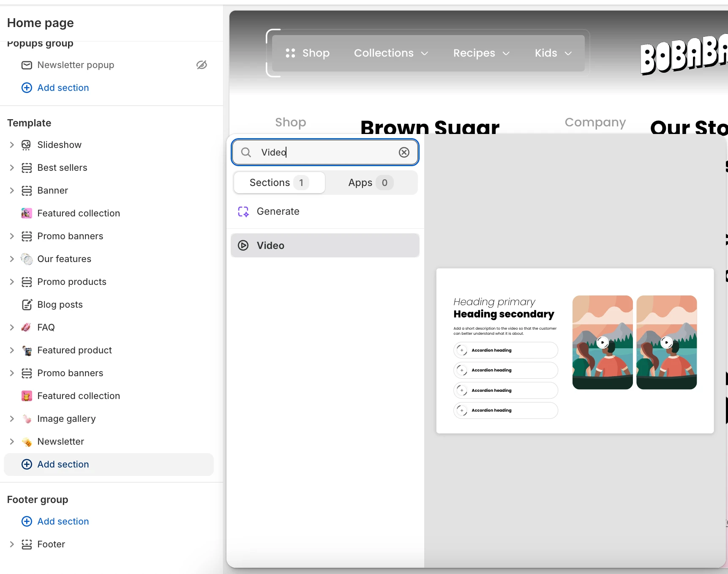This screenshot has width=728, height=574.
Task: Click plus icon of Popups group Add section
Action: (x=27, y=87)
